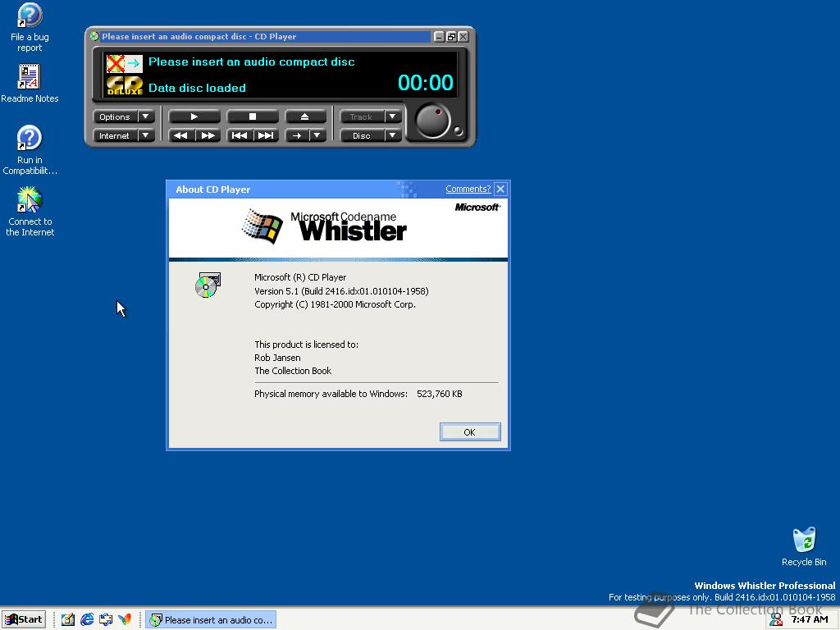Launch Internet Explorer from quick launch

click(87, 619)
